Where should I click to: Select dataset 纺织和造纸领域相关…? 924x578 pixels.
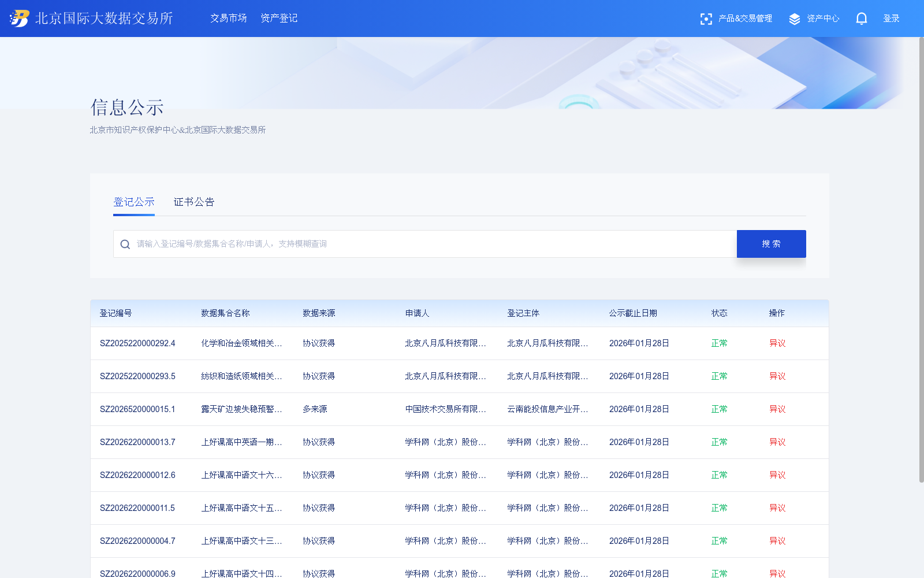tap(241, 376)
